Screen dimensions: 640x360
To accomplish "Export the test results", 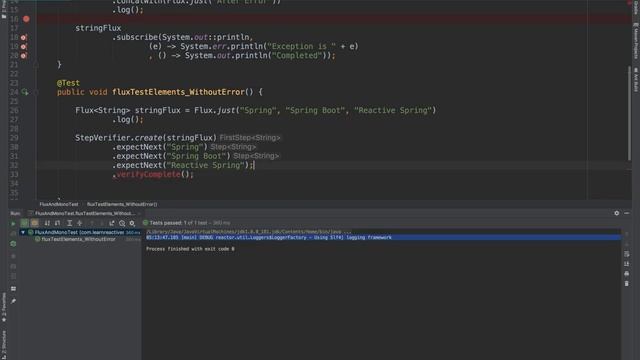I will coord(111,223).
